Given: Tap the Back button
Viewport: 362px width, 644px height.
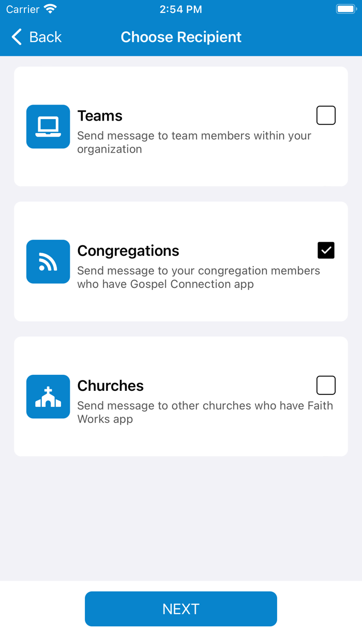Looking at the screenshot, I should (x=36, y=37).
